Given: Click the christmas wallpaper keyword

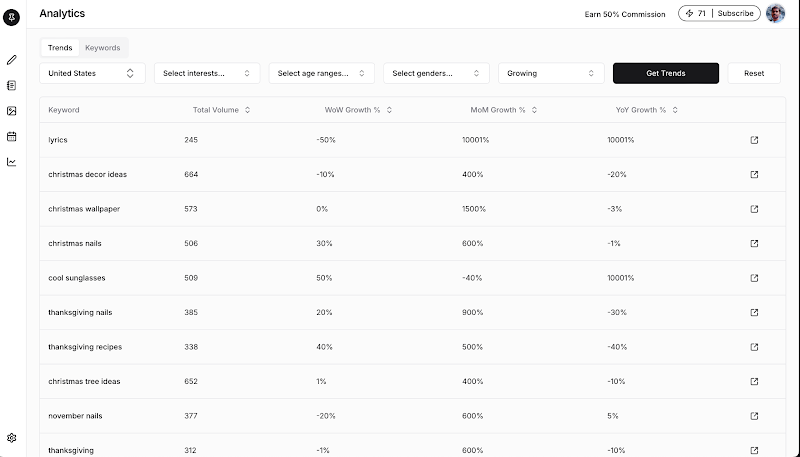Looking at the screenshot, I should [x=84, y=209].
